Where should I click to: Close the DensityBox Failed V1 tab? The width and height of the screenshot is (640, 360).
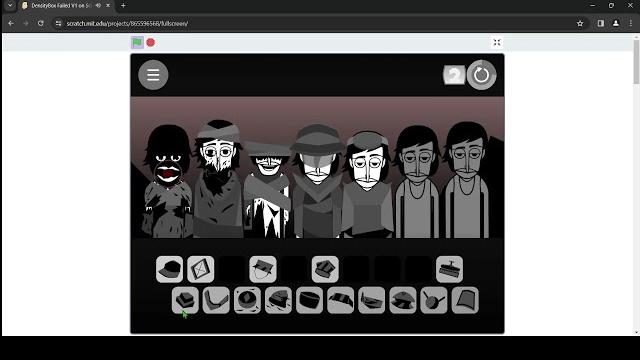coord(108,6)
